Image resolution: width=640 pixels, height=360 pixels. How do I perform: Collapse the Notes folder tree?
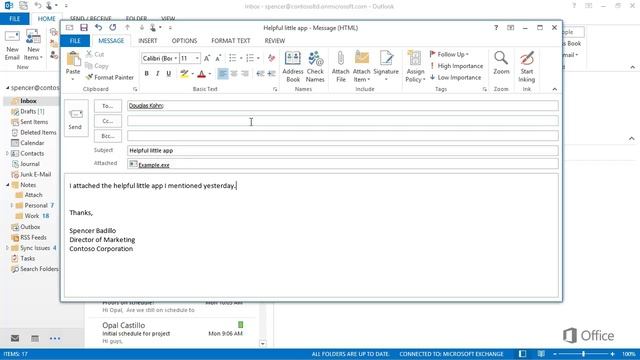coord(7,185)
